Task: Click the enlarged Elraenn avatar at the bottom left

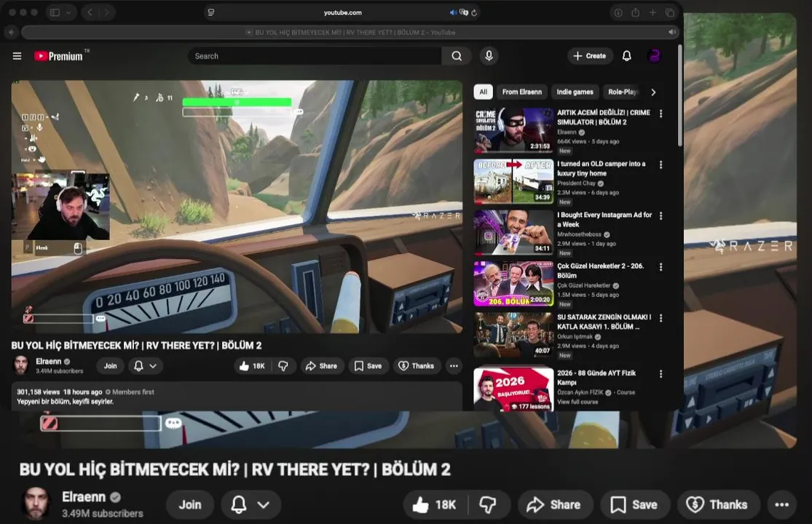Action: 36,504
